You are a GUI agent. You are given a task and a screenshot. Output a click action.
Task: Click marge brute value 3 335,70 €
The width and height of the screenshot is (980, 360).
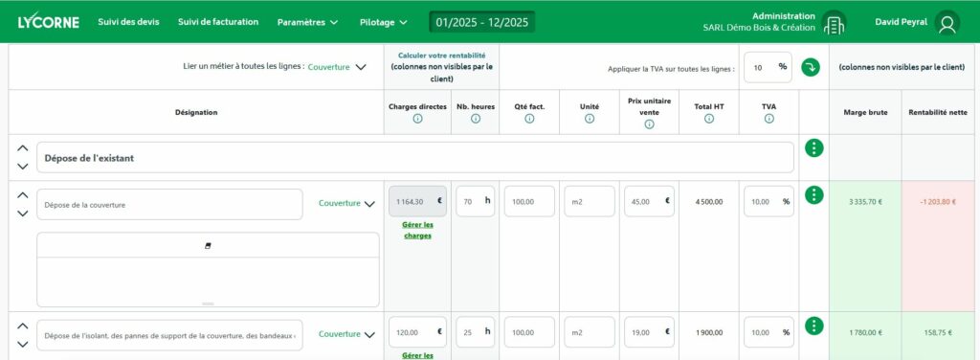865,202
